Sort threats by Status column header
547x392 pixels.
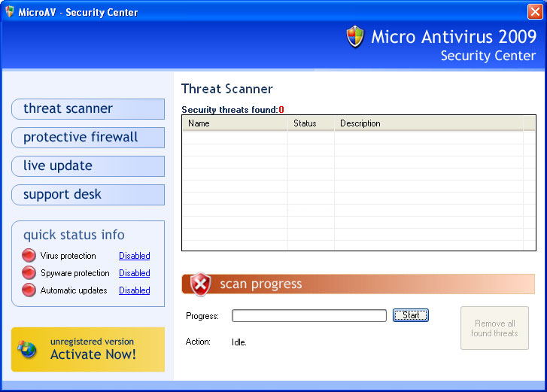pos(311,123)
